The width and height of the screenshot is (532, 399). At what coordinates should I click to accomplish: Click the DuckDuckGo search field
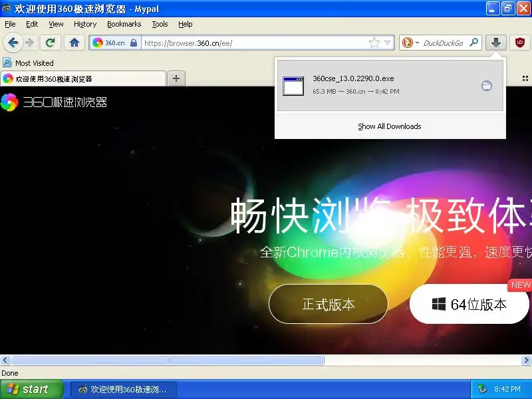click(444, 43)
